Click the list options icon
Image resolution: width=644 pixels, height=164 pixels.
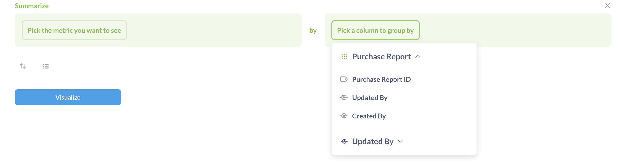(x=46, y=66)
